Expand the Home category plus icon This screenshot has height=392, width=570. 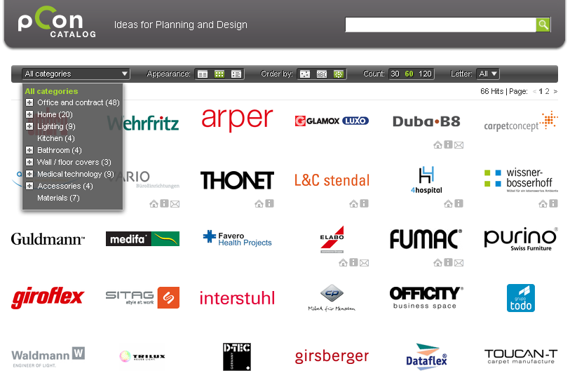point(29,114)
